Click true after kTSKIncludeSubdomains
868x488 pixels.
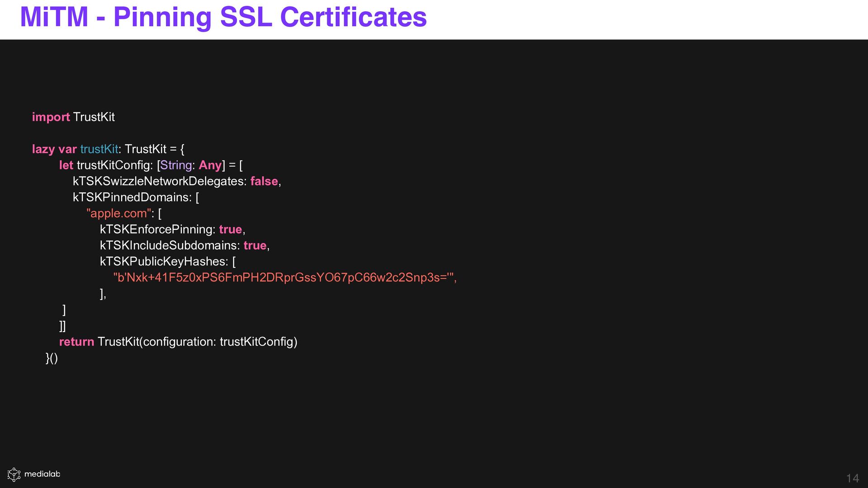tap(255, 245)
